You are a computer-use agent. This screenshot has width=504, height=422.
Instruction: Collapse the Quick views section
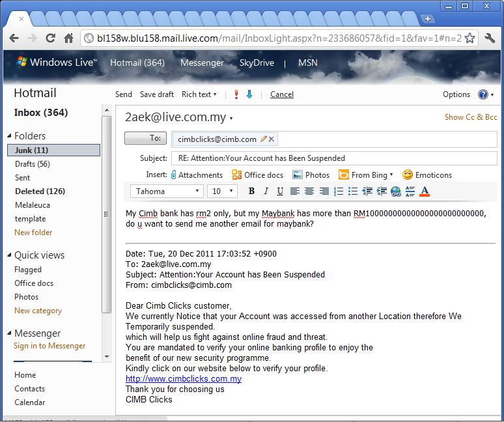click(x=9, y=255)
